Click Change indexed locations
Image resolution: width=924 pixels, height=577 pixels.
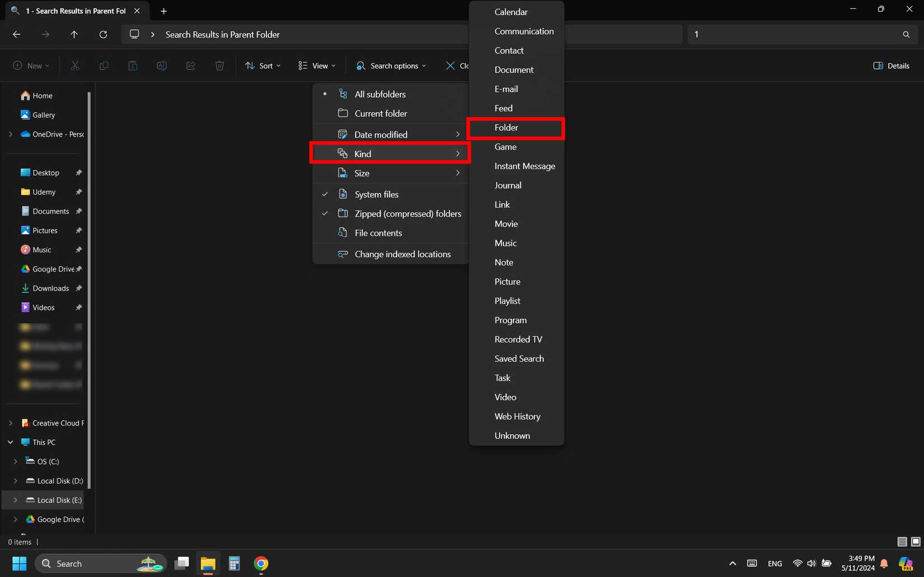pos(402,254)
